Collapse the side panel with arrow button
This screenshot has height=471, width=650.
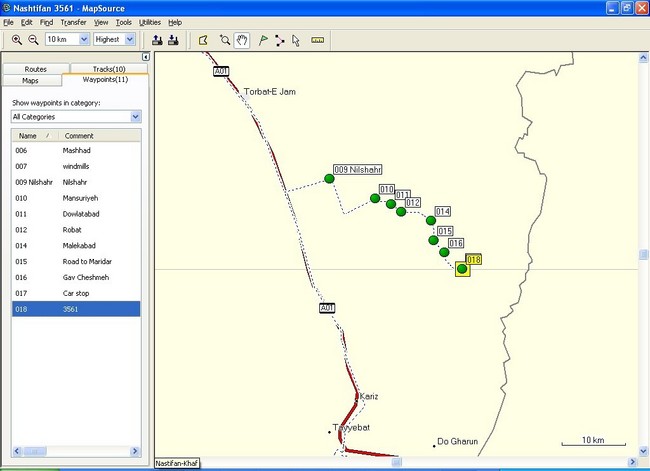[x=146, y=57]
